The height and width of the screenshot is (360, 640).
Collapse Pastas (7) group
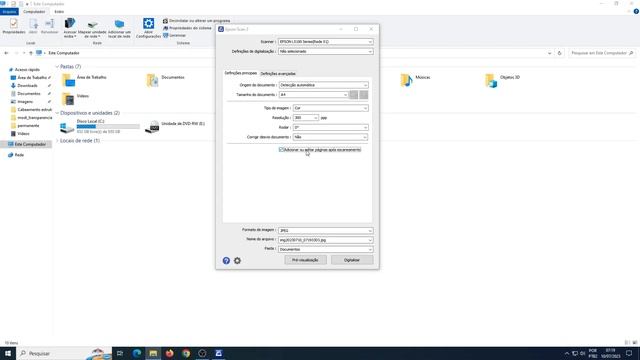[57, 67]
